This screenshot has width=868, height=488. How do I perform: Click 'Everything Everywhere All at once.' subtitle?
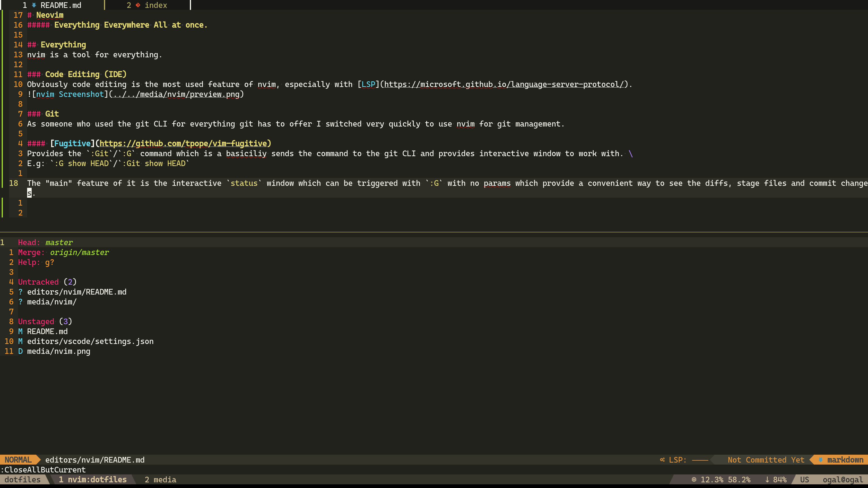click(131, 25)
